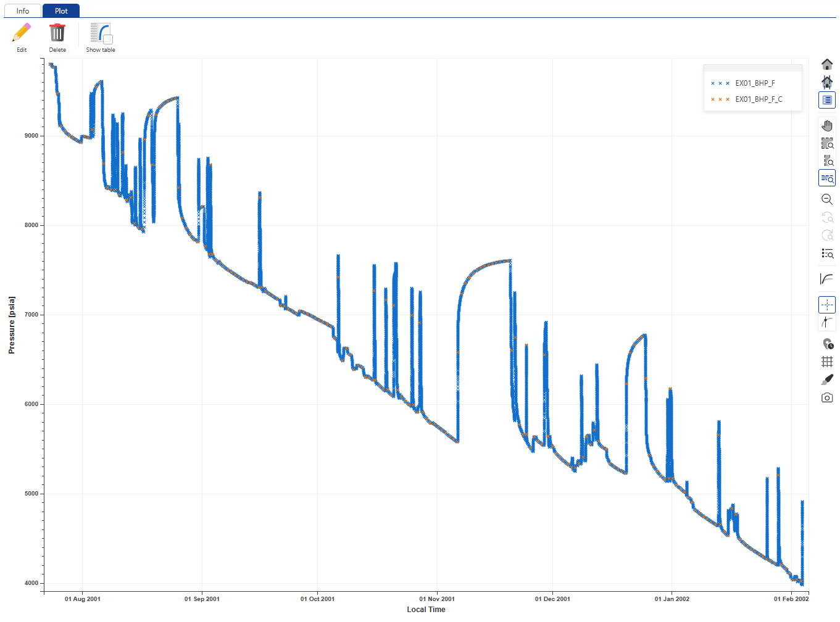Click the zoom out magnifier icon
Viewport: 840px width, 622px height.
click(x=827, y=199)
